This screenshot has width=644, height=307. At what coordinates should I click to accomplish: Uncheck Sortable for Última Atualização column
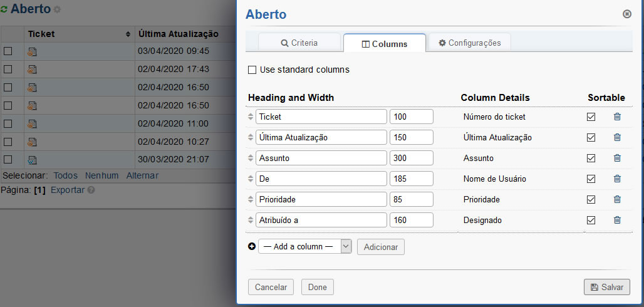[x=591, y=137]
